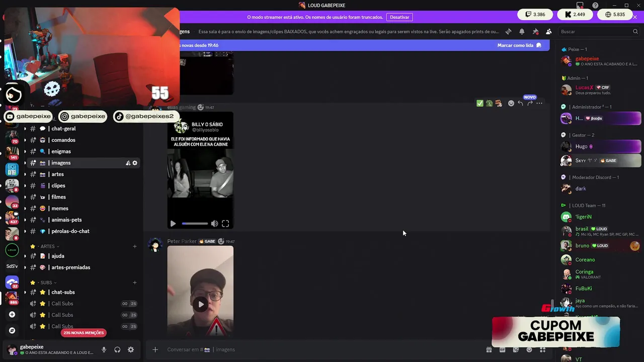The image size is (644, 362).
Task: Seek in Billy o Sábio video progress bar
Action: [x=195, y=223]
